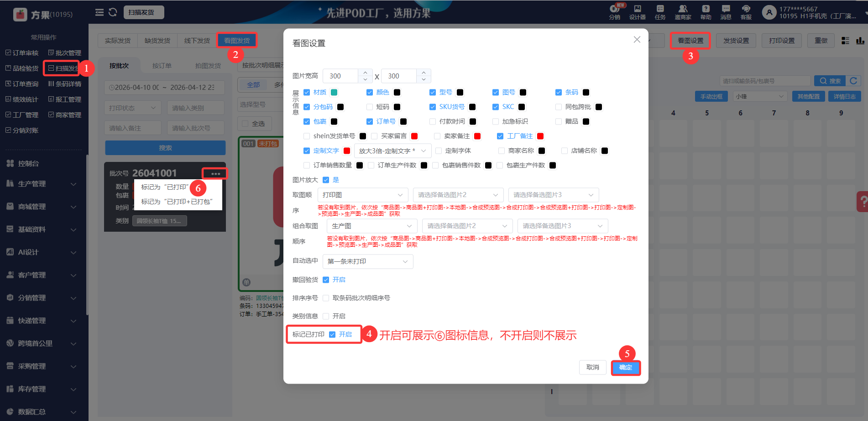The height and width of the screenshot is (421, 868).
Task: Uncheck the 材质 display option
Action: coord(307,92)
